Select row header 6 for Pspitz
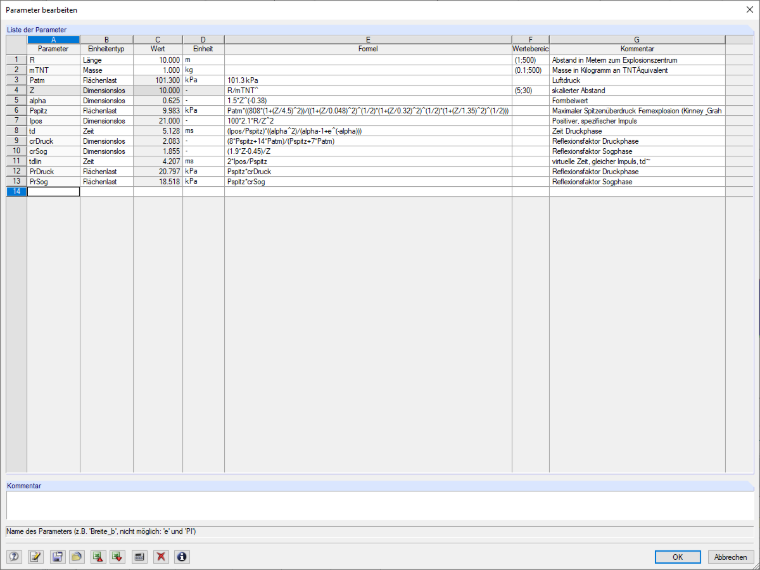Viewport: 760px width, 570px height. click(x=16, y=111)
